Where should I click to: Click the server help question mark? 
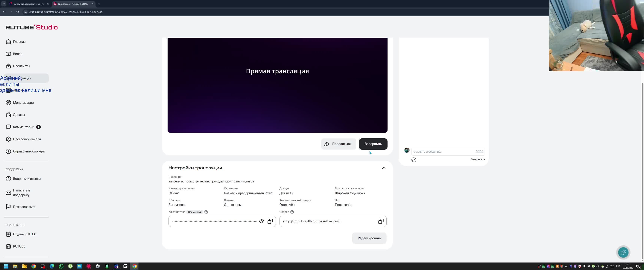tap(292, 212)
